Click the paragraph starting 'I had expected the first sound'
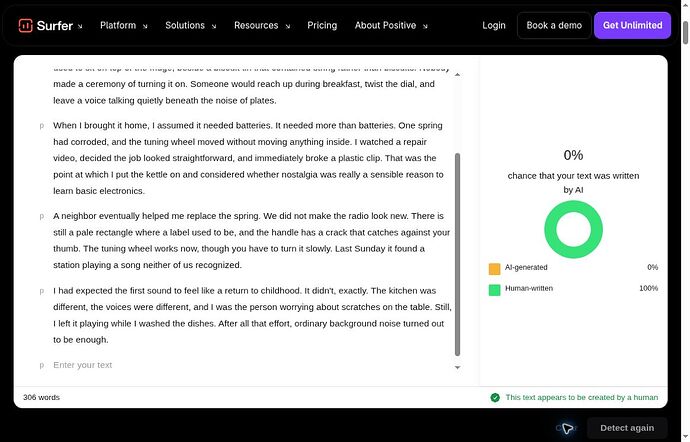Image resolution: width=690 pixels, height=442 pixels. pyautogui.click(x=253, y=315)
